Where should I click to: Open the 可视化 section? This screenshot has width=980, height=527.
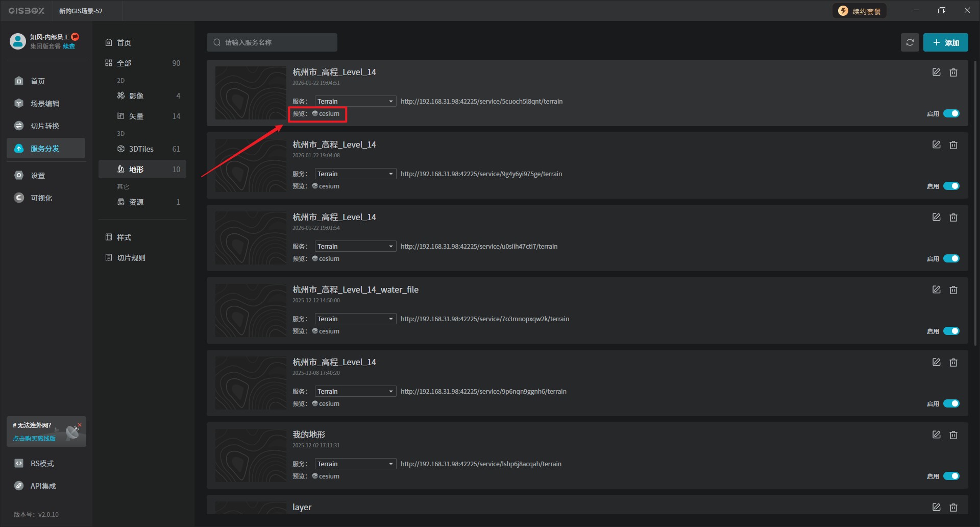[41, 198]
